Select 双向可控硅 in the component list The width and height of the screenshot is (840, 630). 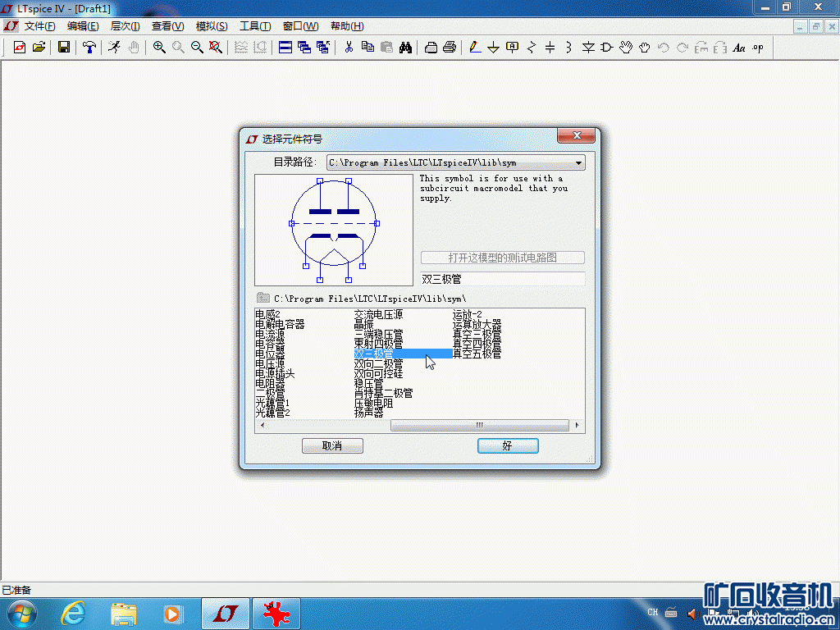[x=378, y=373]
